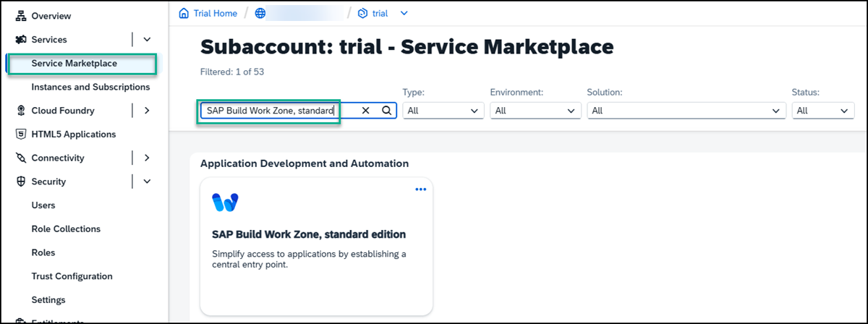Click the Services puzzle icon
The width and height of the screenshot is (868, 324).
[20, 40]
